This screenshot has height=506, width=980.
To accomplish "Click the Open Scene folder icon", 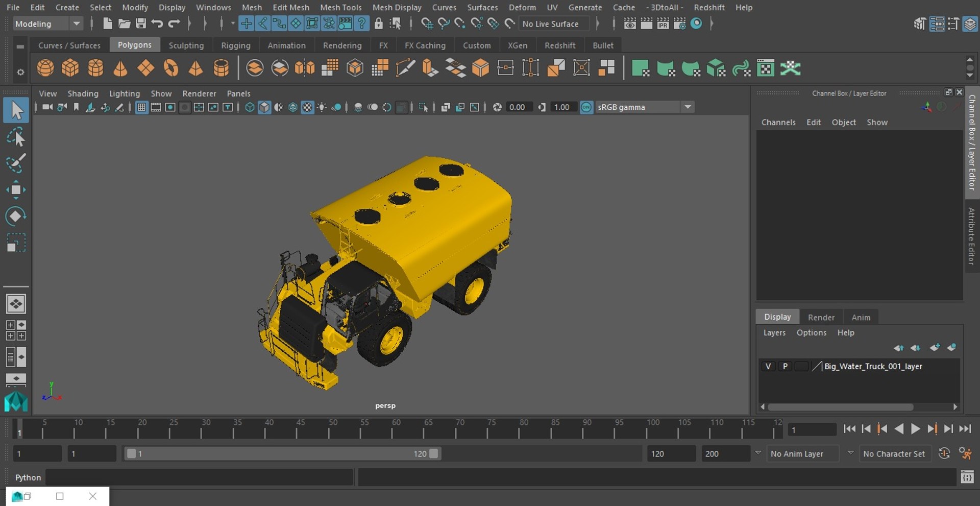I will tap(124, 23).
